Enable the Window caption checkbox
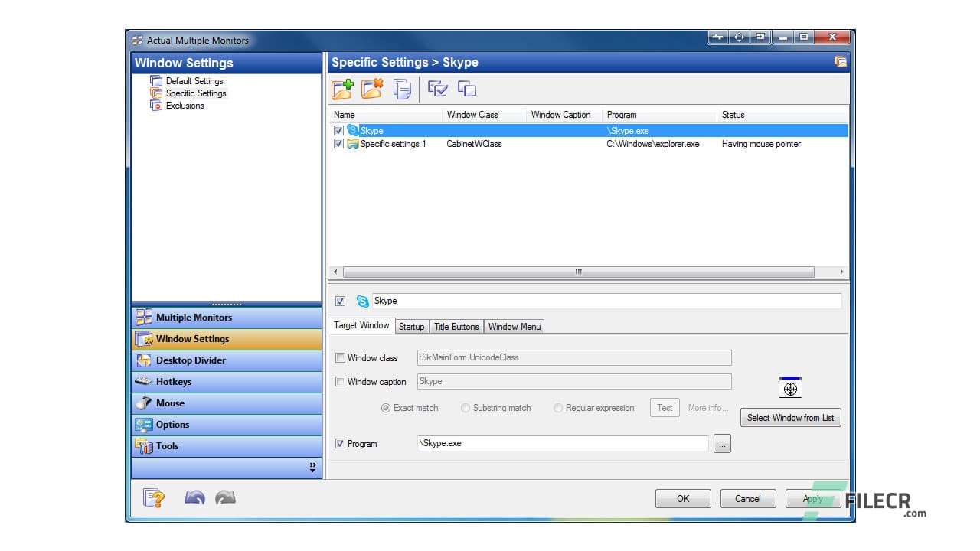Viewport: 980px width, 551px height. pyautogui.click(x=341, y=382)
